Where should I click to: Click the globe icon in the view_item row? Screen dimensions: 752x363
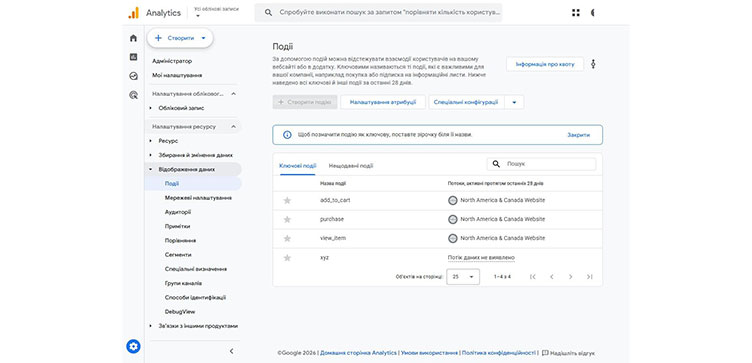point(452,238)
